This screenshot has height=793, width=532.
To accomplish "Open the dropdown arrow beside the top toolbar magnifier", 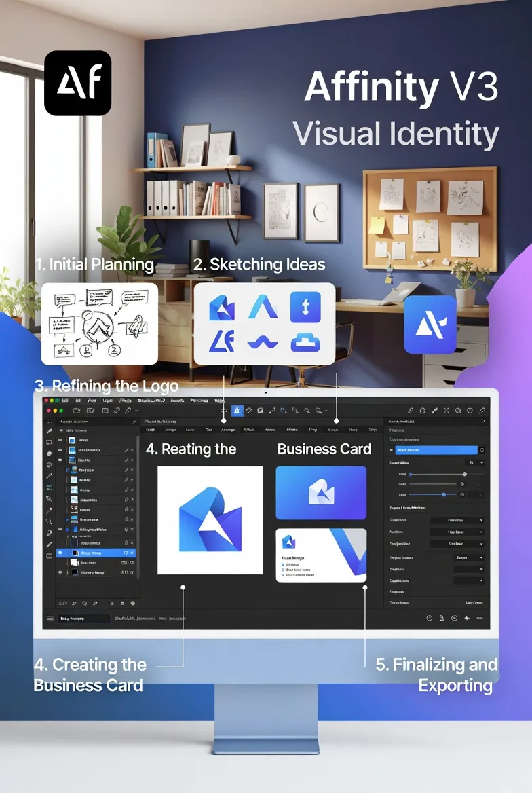I will pyautogui.click(x=326, y=411).
